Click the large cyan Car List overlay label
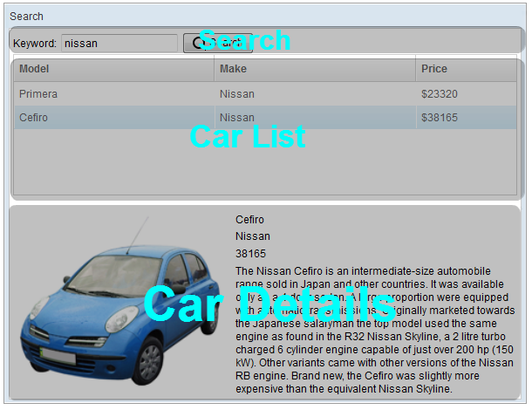532x410 pixels. (248, 137)
